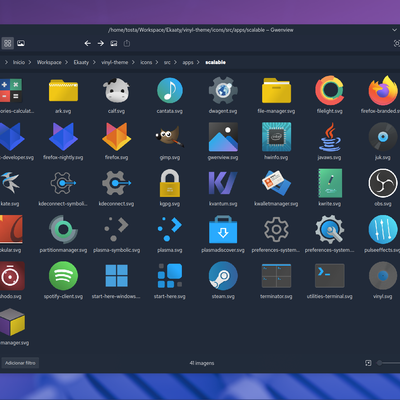Select the juk.svg vinyl record icon
The width and height of the screenshot is (400, 400).
click(x=383, y=137)
